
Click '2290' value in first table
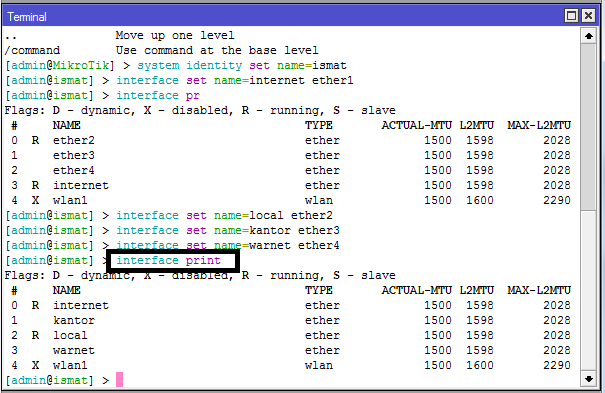(x=557, y=201)
